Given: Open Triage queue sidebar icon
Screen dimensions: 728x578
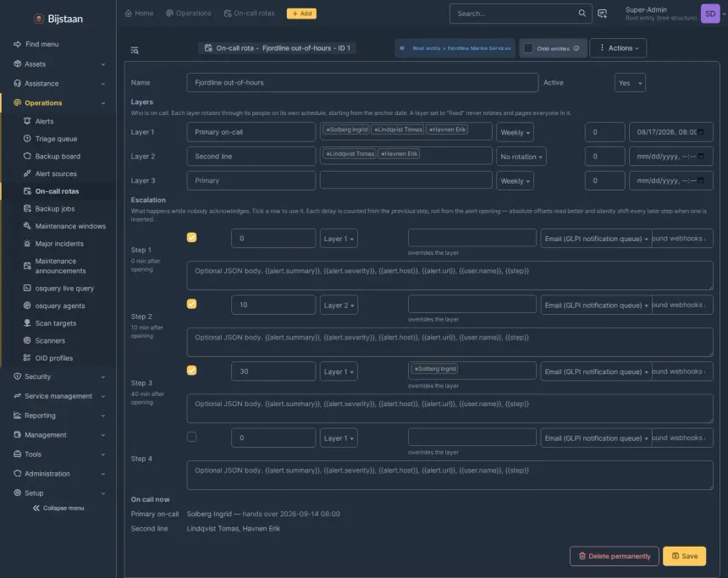Looking at the screenshot, I should click(27, 138).
